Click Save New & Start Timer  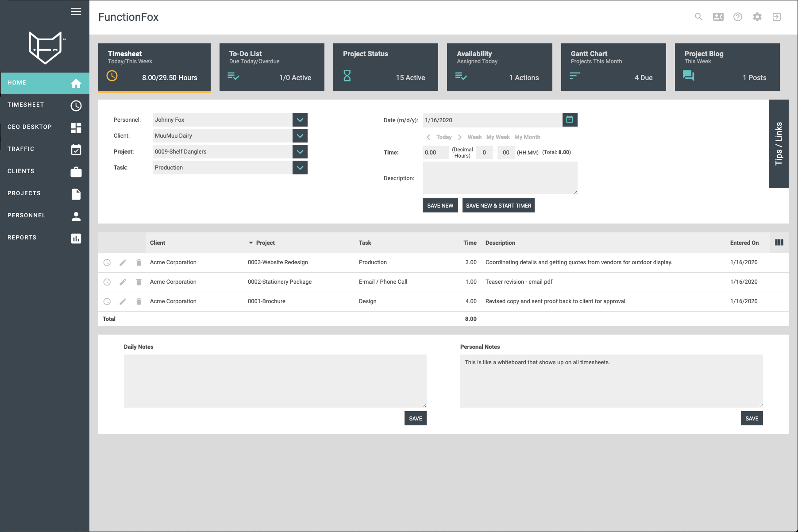pyautogui.click(x=498, y=205)
